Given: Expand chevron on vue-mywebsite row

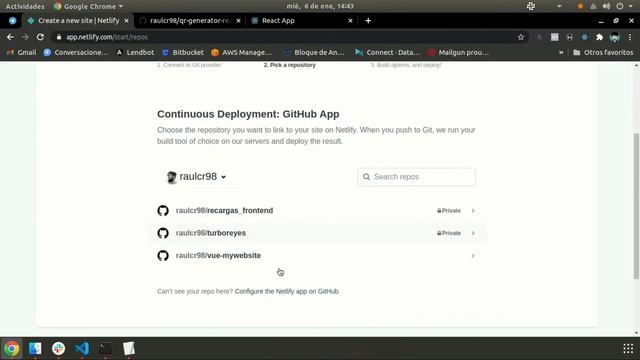Looking at the screenshot, I should point(473,256).
